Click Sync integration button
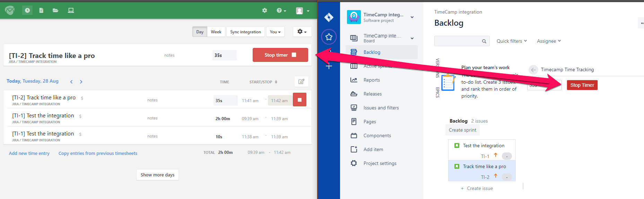The height and width of the screenshot is (199, 644). tap(246, 32)
